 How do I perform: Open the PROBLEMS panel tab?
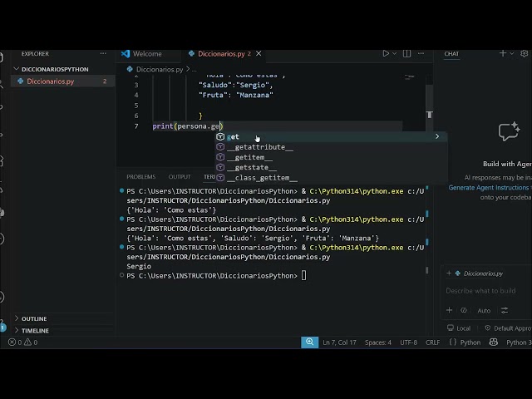(x=140, y=177)
